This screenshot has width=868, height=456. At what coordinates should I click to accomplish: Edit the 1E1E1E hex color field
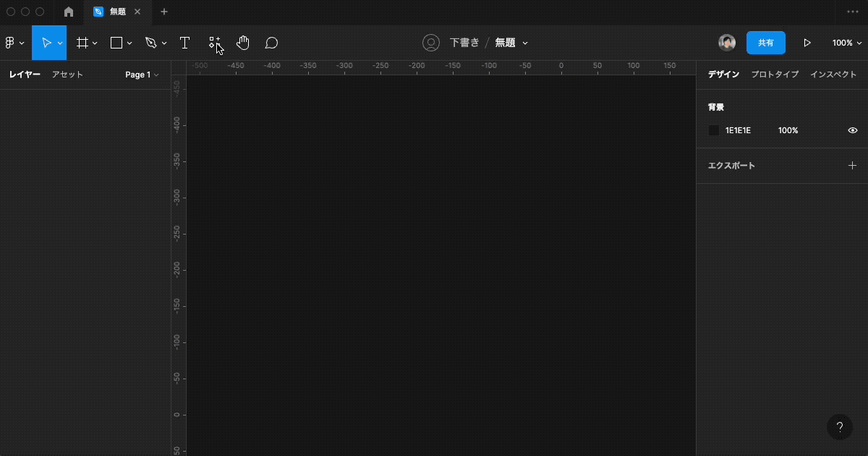pos(739,130)
